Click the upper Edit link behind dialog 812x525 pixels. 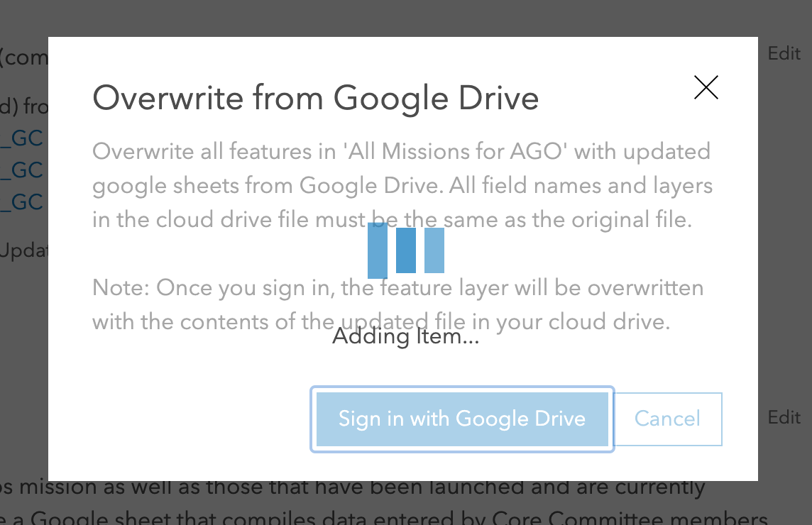[x=784, y=53]
